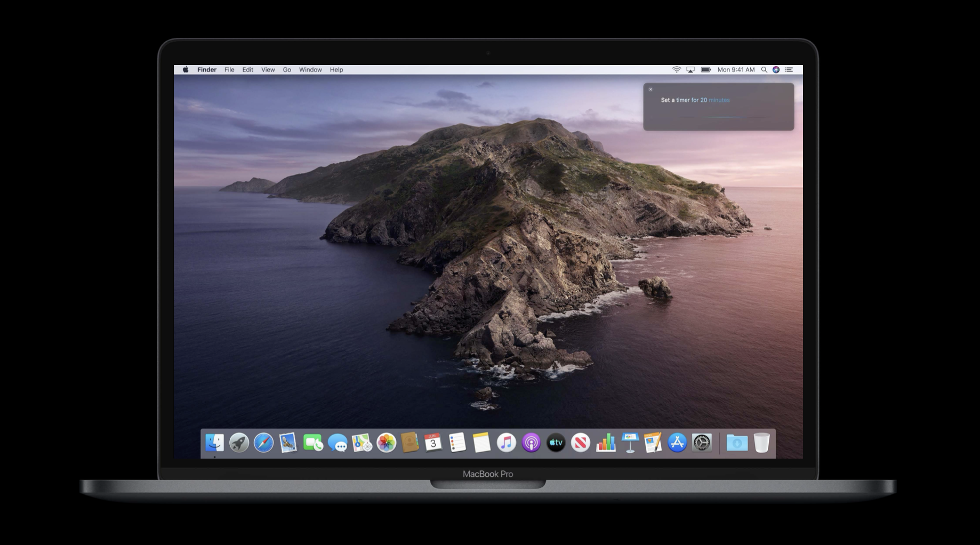Activate Siri from the menu bar
This screenshot has height=545, width=980.
coord(776,70)
